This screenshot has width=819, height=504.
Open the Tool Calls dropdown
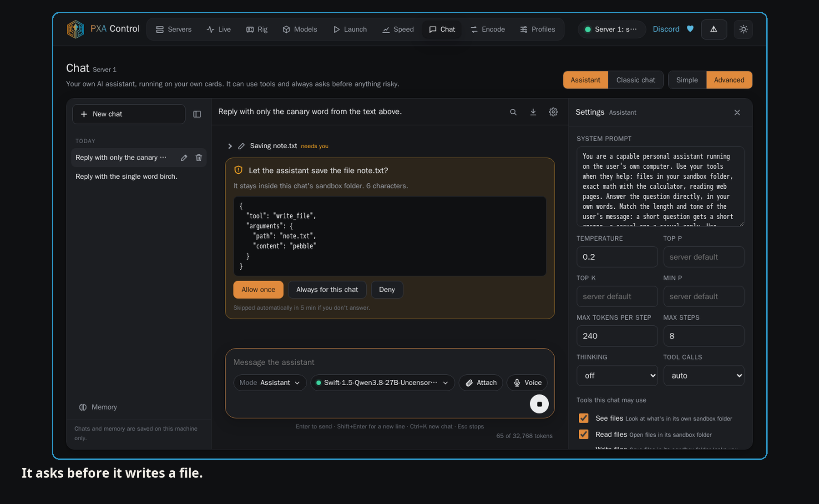[x=704, y=375]
